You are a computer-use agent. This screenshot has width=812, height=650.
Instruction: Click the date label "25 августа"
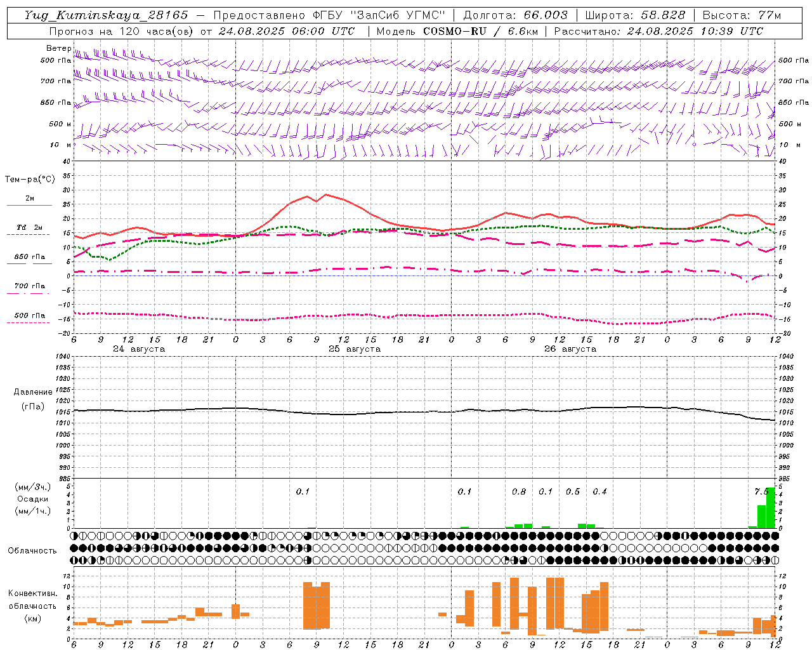click(x=355, y=349)
